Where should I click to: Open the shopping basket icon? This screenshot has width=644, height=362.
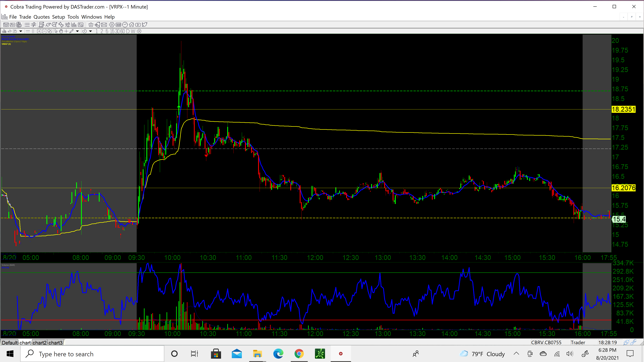point(91,25)
